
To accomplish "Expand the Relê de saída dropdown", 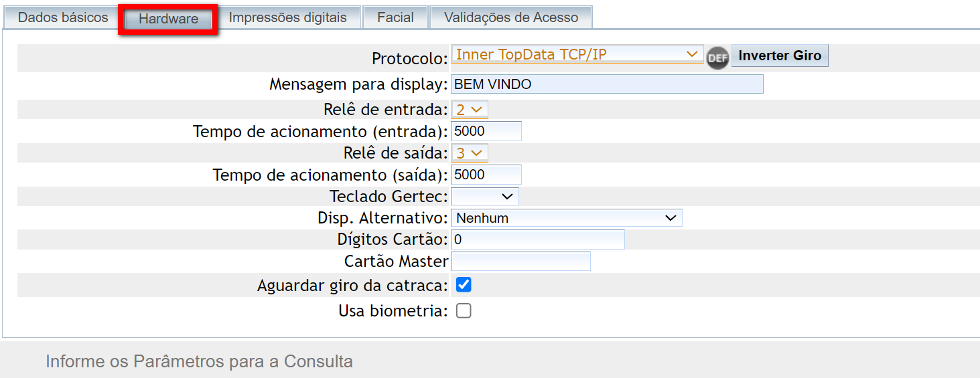I will click(x=470, y=153).
